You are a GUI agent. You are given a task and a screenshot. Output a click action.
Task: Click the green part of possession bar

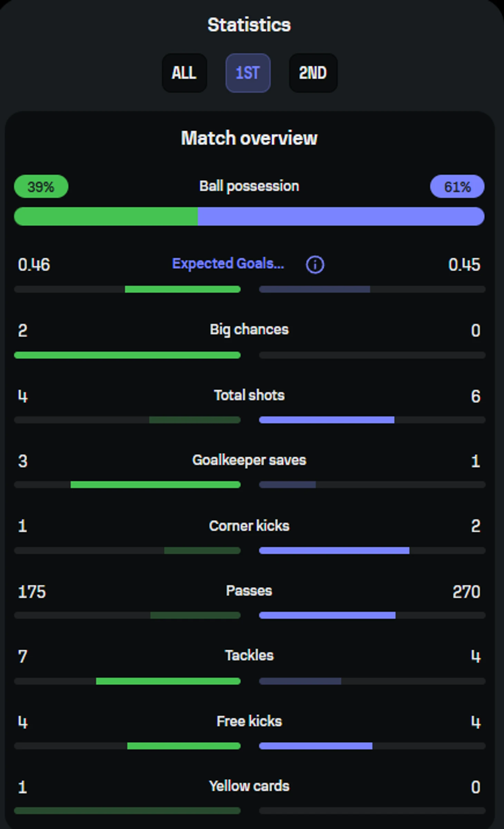click(x=106, y=216)
